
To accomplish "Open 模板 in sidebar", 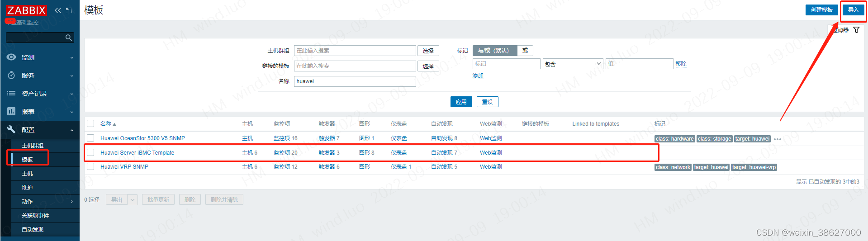I will (x=27, y=159).
